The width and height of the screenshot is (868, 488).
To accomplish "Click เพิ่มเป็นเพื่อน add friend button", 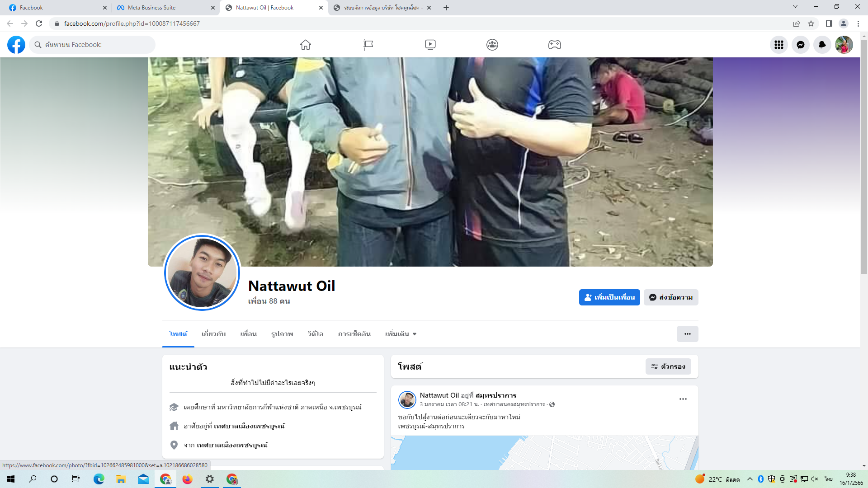I will [609, 297].
